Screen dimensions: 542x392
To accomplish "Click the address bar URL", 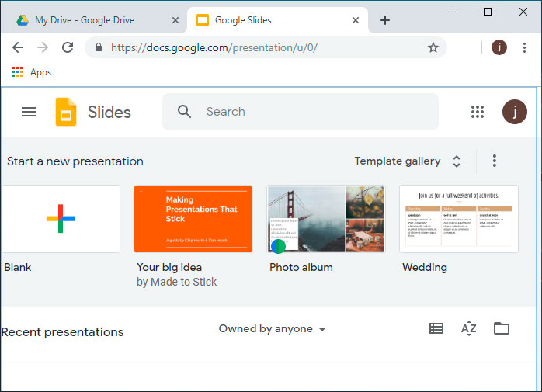I will click(214, 47).
